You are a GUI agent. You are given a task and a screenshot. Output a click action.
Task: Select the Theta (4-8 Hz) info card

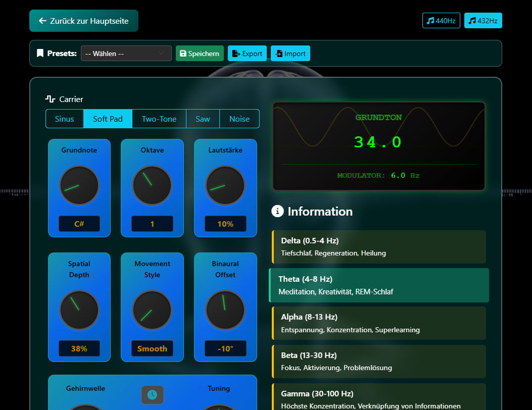(379, 285)
